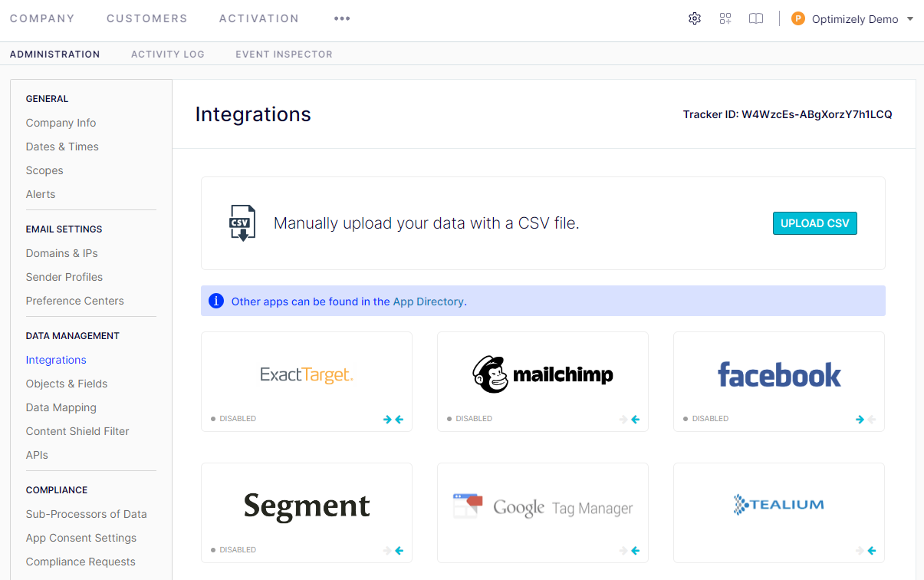Click sync arrows on Facebook card
Image resolution: width=924 pixels, height=580 pixels.
coord(866,419)
